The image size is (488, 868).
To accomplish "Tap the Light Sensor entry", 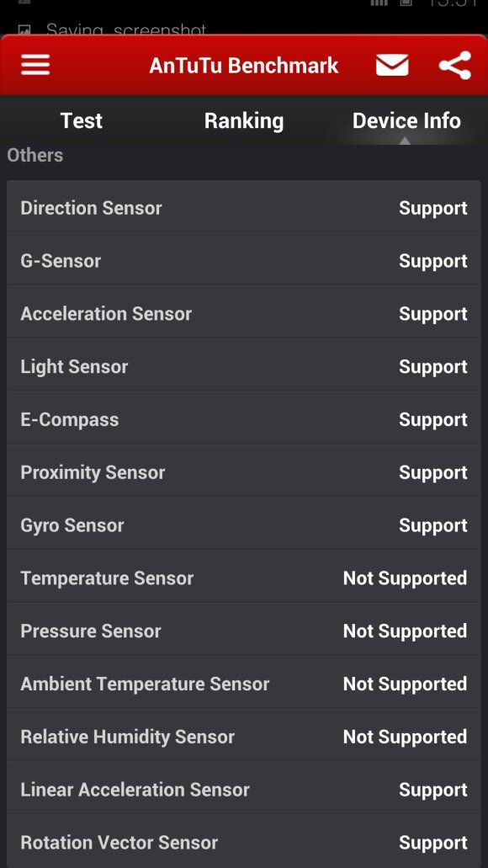I will click(x=244, y=366).
